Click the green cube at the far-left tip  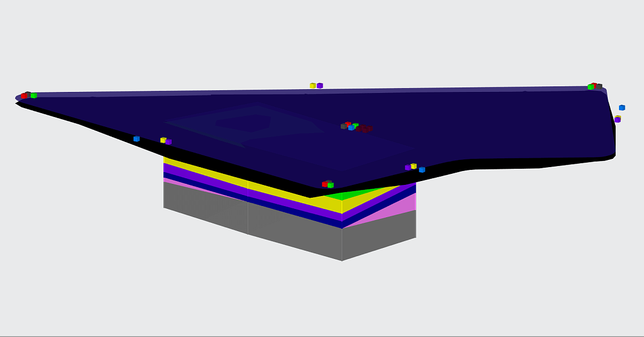[34, 95]
